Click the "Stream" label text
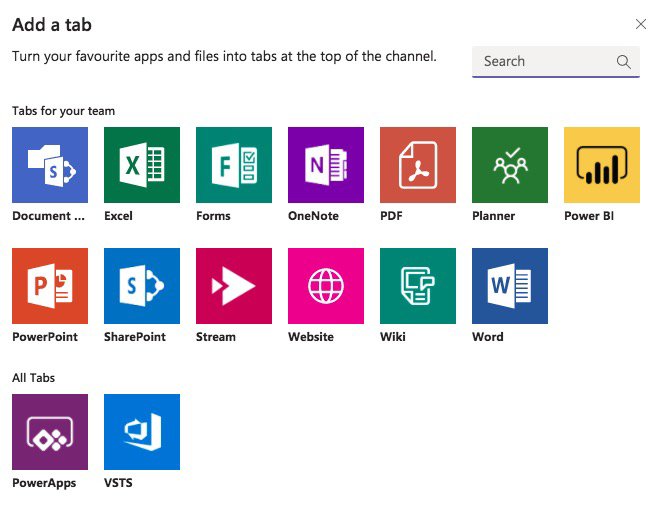 [216, 337]
